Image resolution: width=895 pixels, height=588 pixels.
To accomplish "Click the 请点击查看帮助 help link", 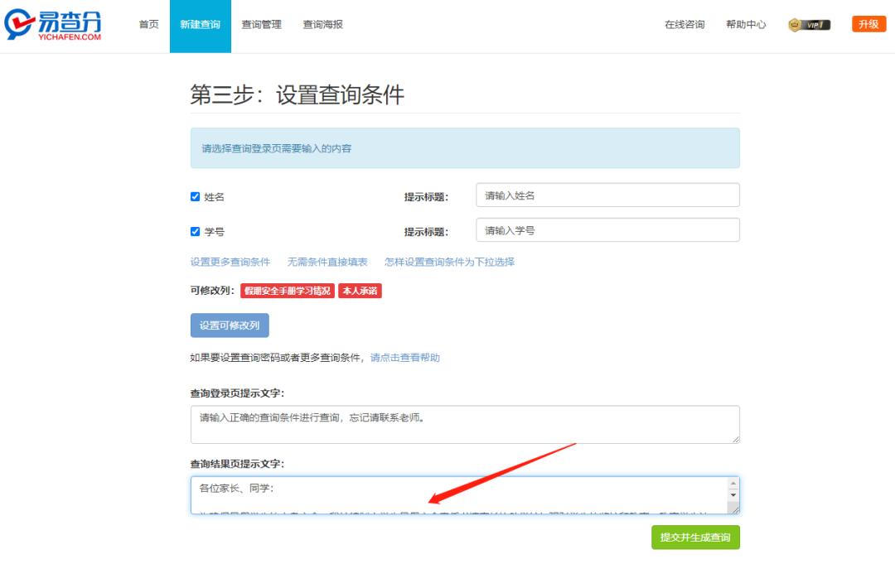I will (x=407, y=357).
